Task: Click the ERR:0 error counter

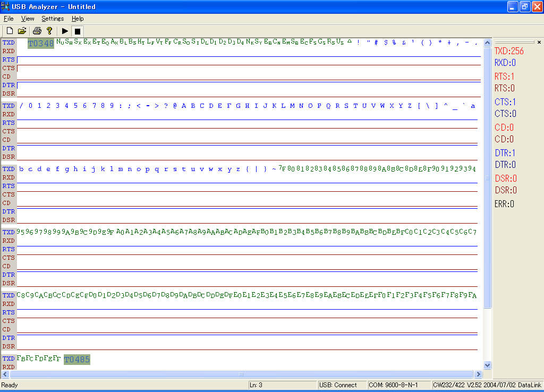Action: pos(504,204)
